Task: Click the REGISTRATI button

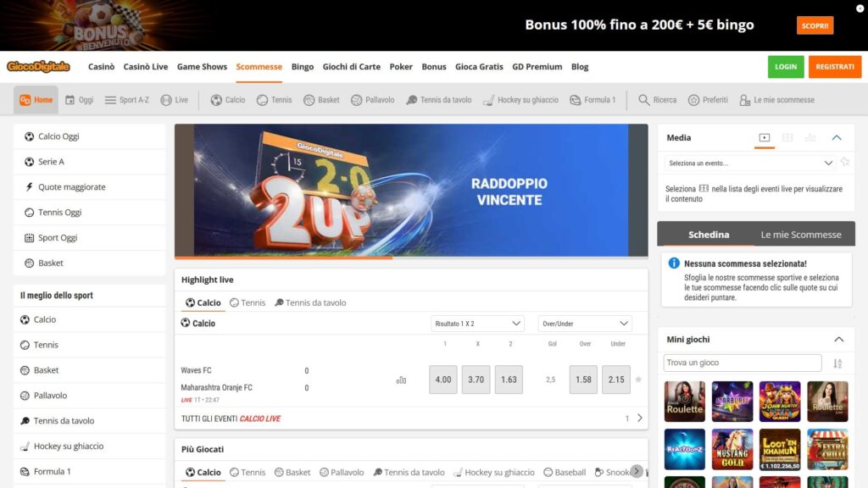Action: 835,66
